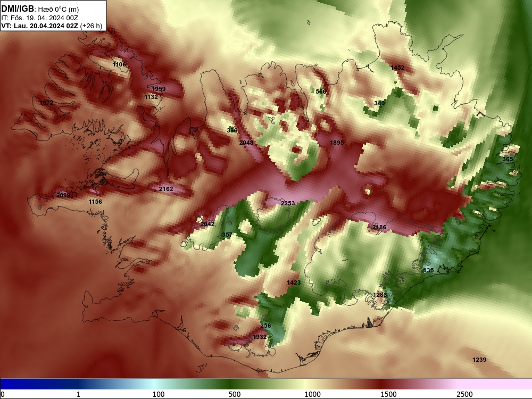Screen dimensions: 532x399
Task: Click the 1132 height value on map
Action: pos(151,97)
